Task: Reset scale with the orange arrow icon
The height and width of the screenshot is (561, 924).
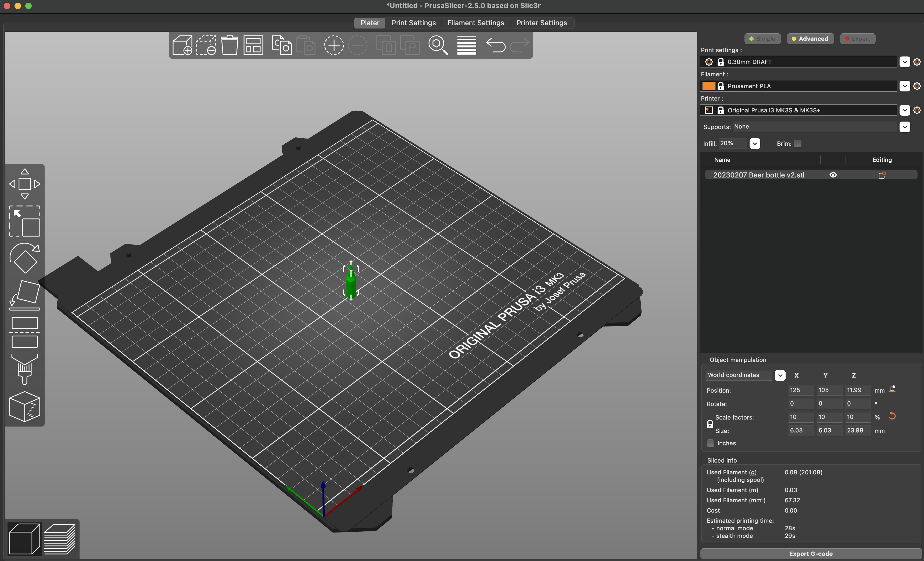Action: (x=892, y=416)
